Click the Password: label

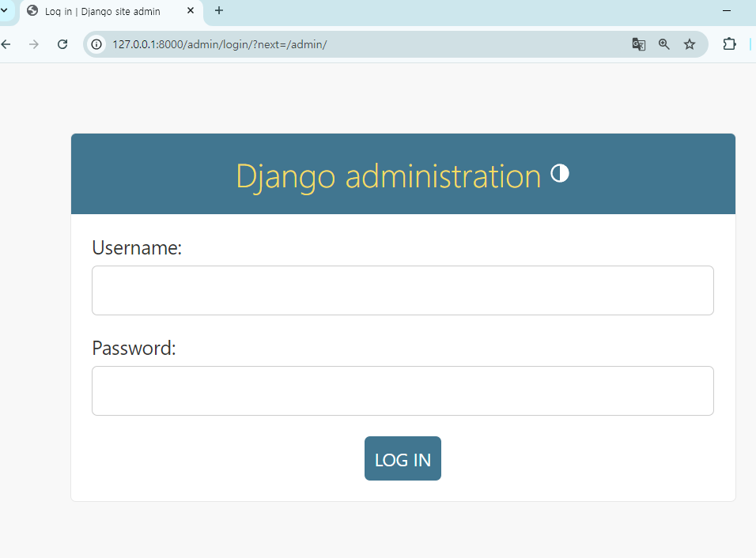134,348
